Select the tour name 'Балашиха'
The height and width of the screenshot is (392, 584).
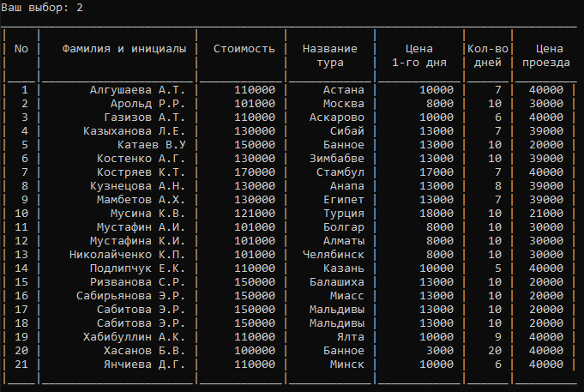pos(337,282)
